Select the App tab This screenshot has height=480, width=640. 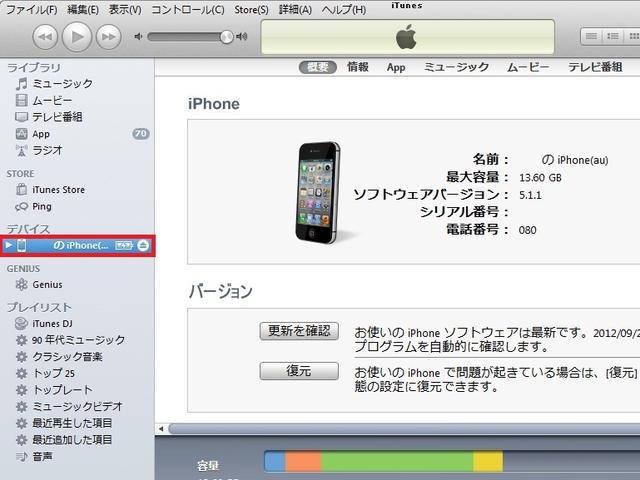coord(396,67)
